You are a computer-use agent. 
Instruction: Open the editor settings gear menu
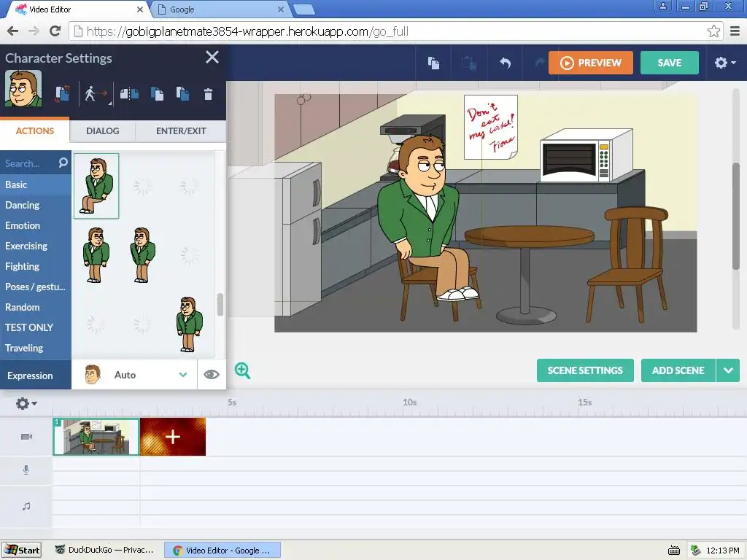click(x=725, y=63)
